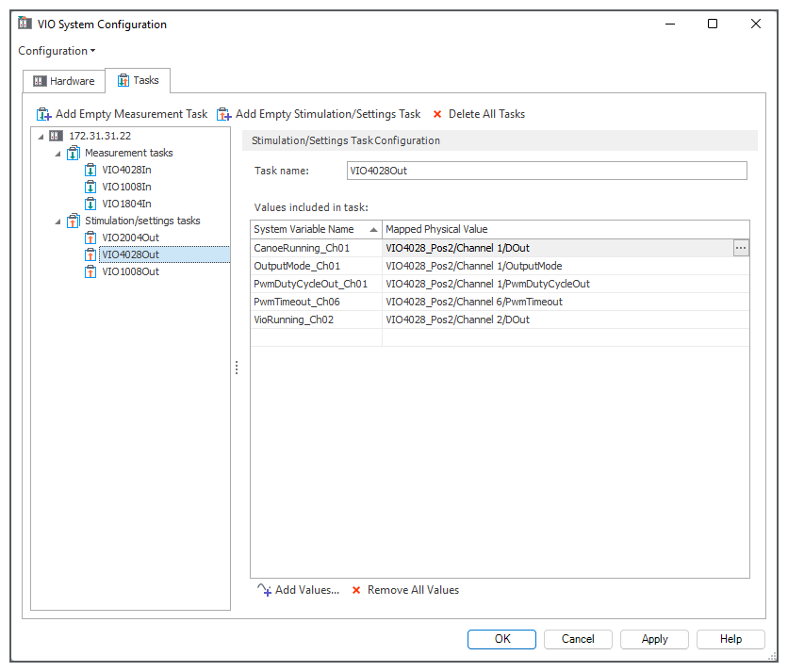This screenshot has height=672, width=788.
Task: Select the VIO1008Out stimulation task
Action: click(x=131, y=272)
